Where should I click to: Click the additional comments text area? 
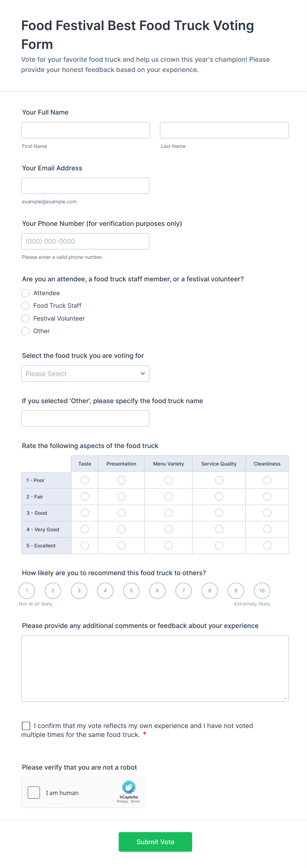tap(155, 668)
